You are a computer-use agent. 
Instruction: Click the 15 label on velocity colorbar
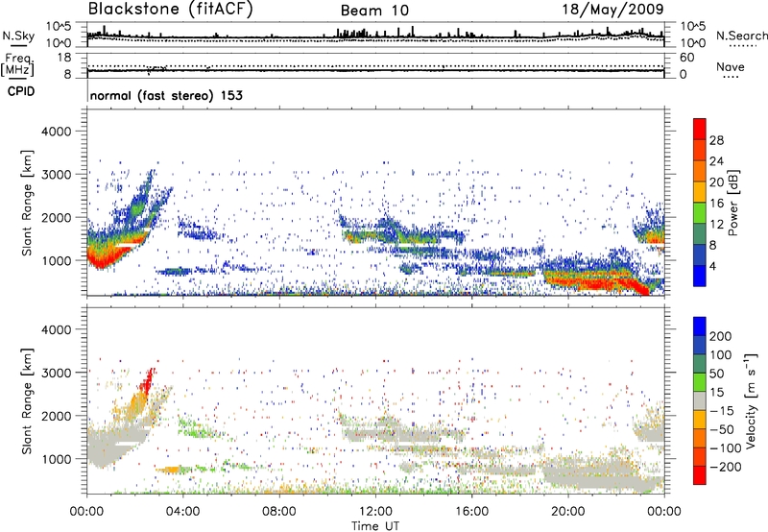tap(716, 393)
